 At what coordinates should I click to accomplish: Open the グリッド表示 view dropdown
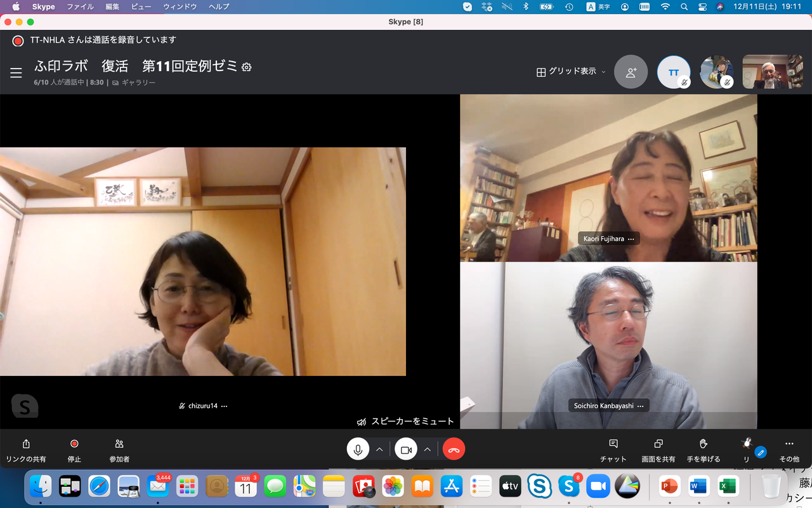571,72
